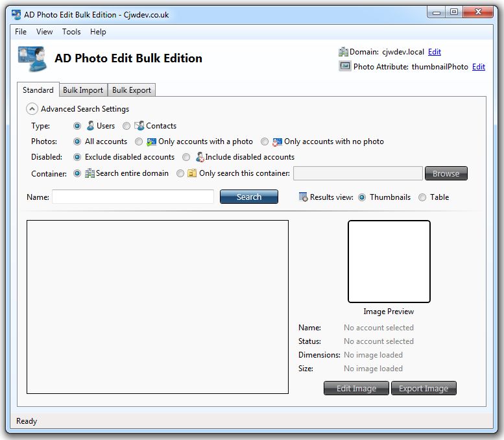504x440 pixels.
Task: Open the File menu
Action: click(x=21, y=32)
